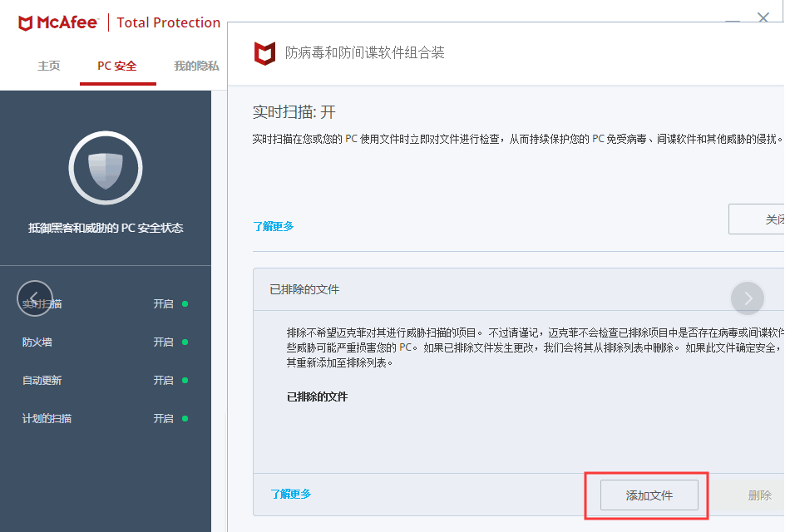The image size is (785, 532).
Task: Switch to the PC 安全 tab
Action: tap(117, 66)
